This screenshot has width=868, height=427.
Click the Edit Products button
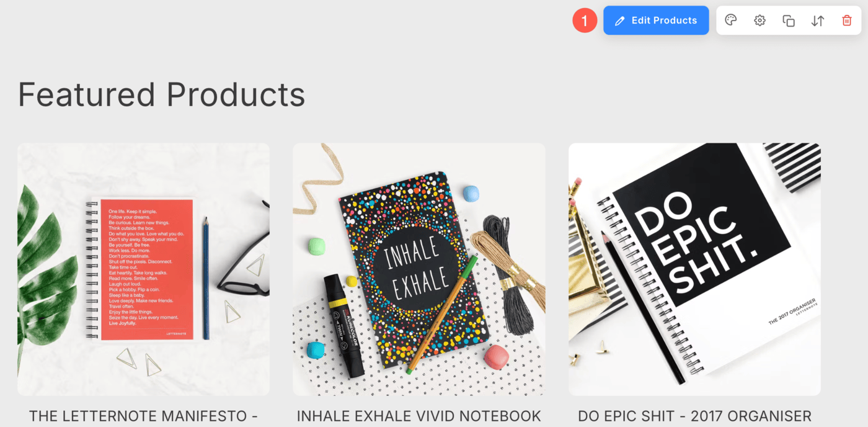[656, 20]
